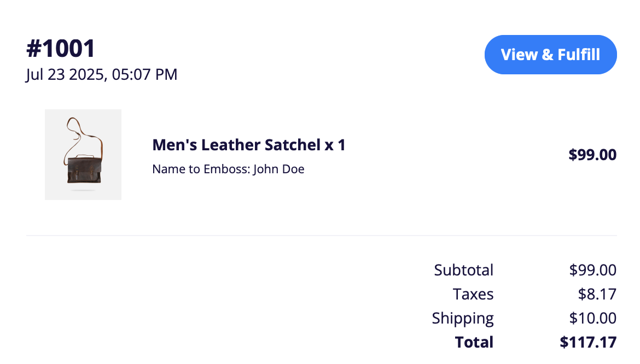Click the total amount $117.17
This screenshot has height=364, width=640.
point(588,342)
